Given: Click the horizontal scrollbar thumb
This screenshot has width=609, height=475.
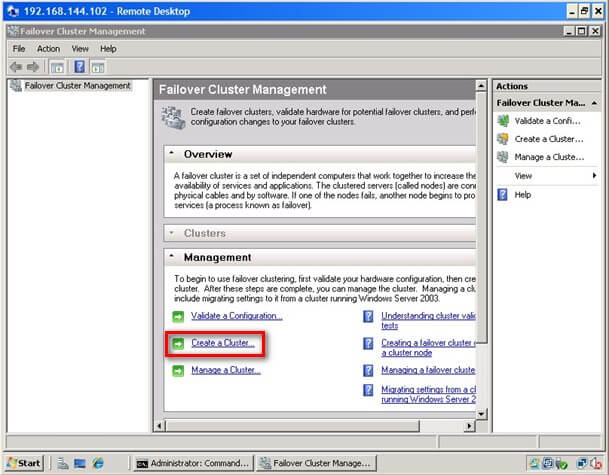Looking at the screenshot, I should pyautogui.click(x=293, y=426).
